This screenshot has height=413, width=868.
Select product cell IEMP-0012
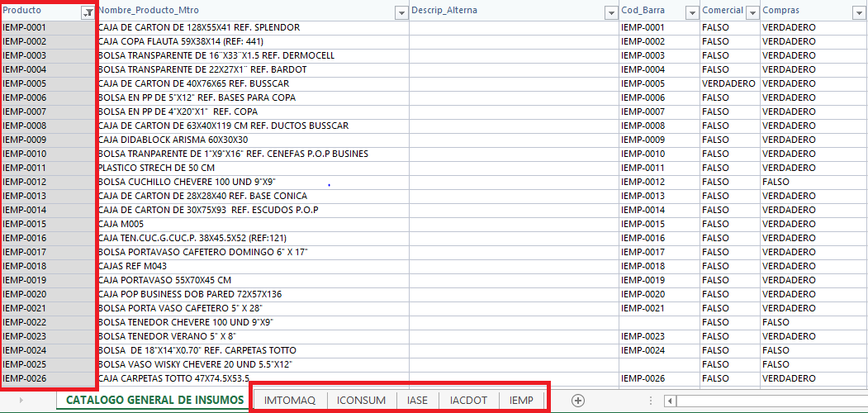pos(48,183)
